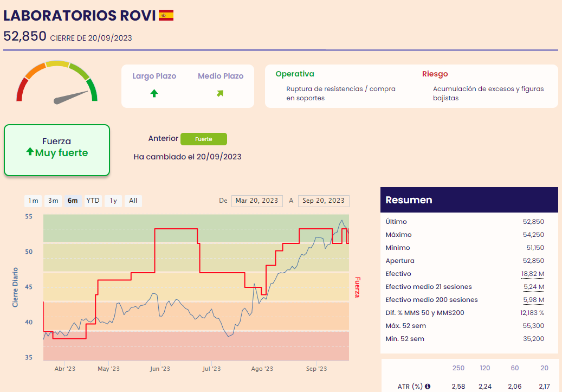562x392 pixels.
Task: Click the Último value 52,850
Action: tap(533, 222)
